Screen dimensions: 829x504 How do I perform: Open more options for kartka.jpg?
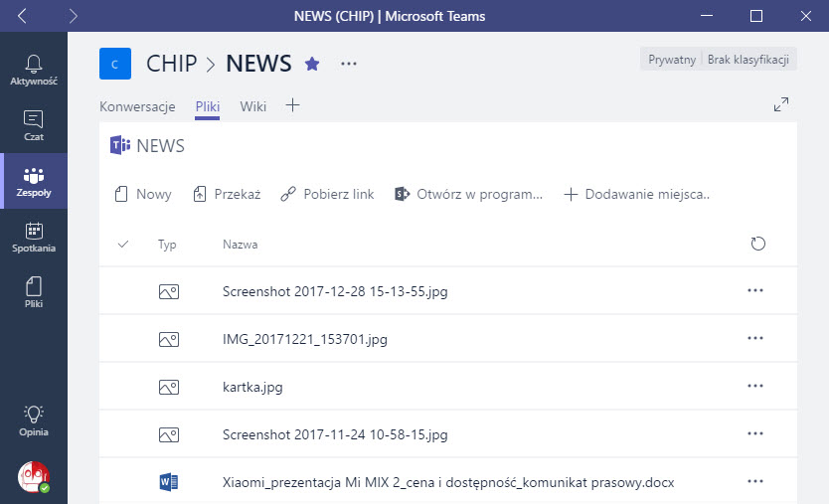(755, 386)
